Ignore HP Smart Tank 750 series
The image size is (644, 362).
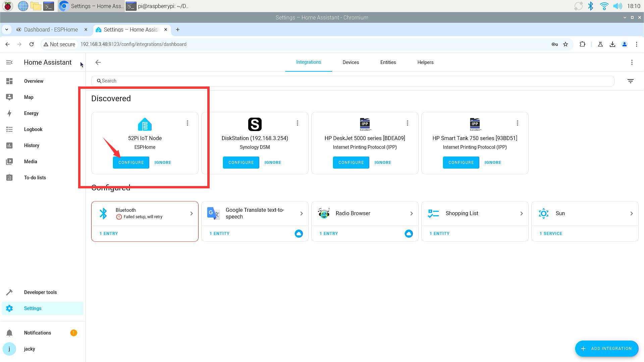click(493, 163)
